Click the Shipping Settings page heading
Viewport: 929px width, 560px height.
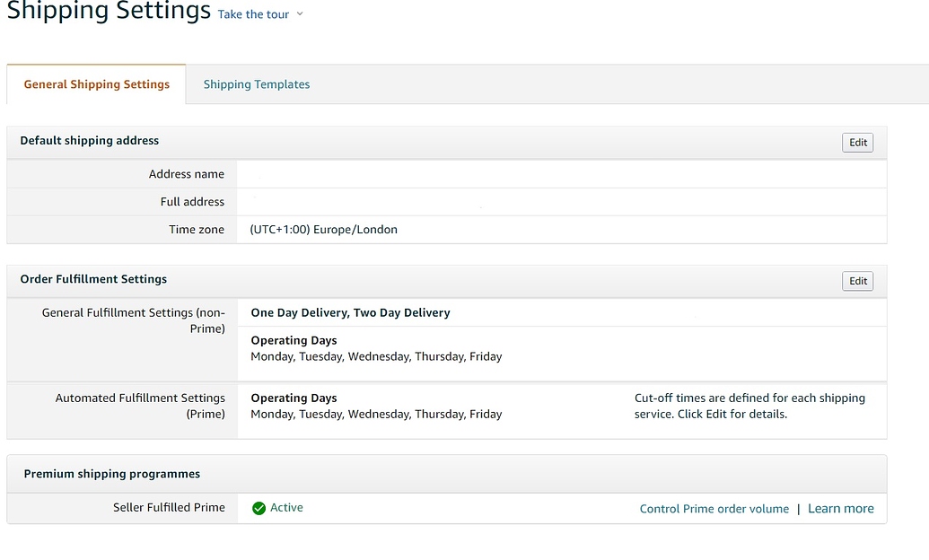[109, 13]
